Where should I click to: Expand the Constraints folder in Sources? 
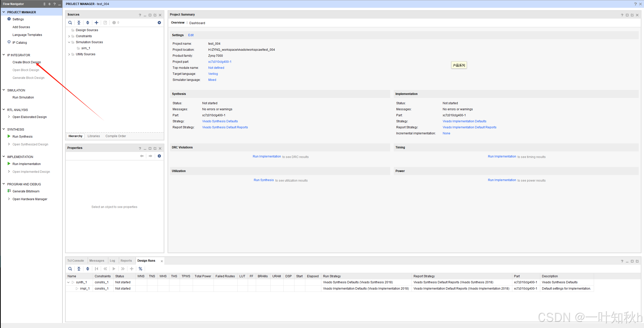tap(69, 36)
